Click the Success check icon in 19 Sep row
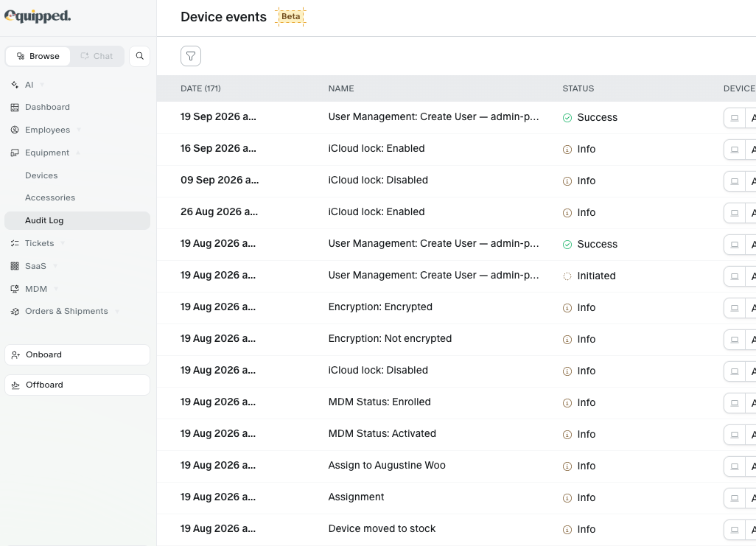 (x=567, y=118)
